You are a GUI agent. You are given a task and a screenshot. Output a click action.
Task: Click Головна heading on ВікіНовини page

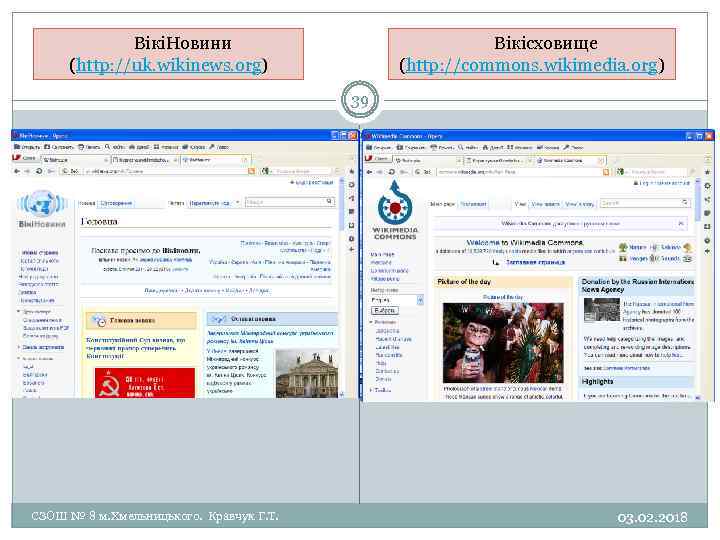point(99,221)
